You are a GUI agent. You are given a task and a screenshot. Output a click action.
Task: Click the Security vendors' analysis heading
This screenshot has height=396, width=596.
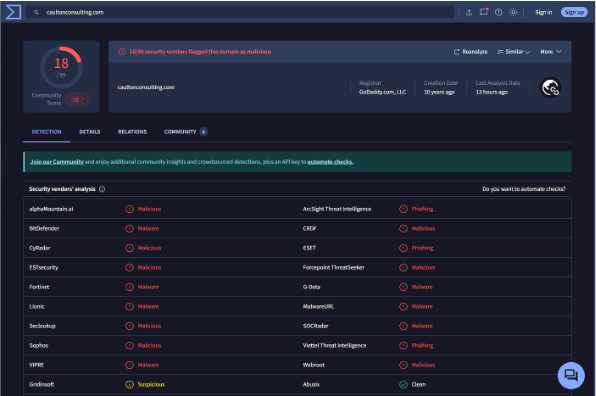click(x=62, y=189)
